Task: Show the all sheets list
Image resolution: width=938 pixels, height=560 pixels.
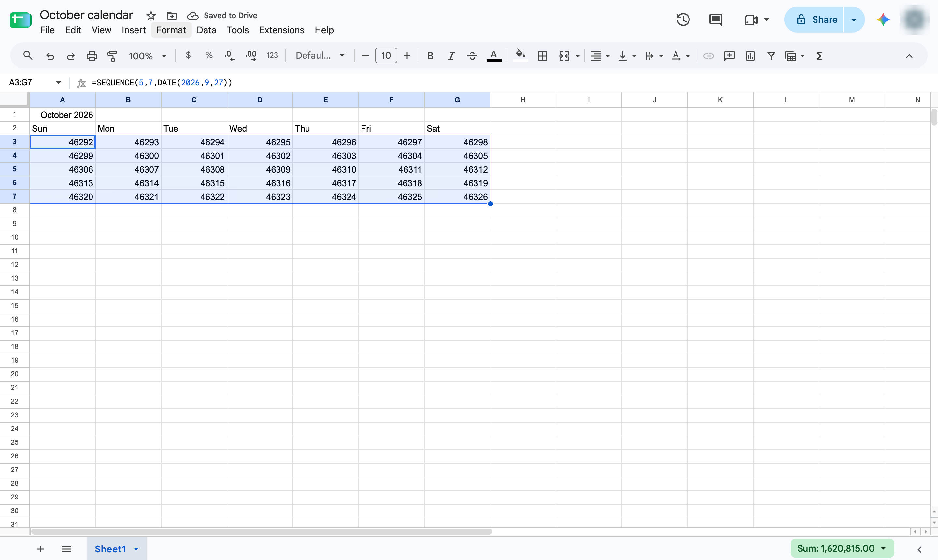Action: tap(66, 549)
